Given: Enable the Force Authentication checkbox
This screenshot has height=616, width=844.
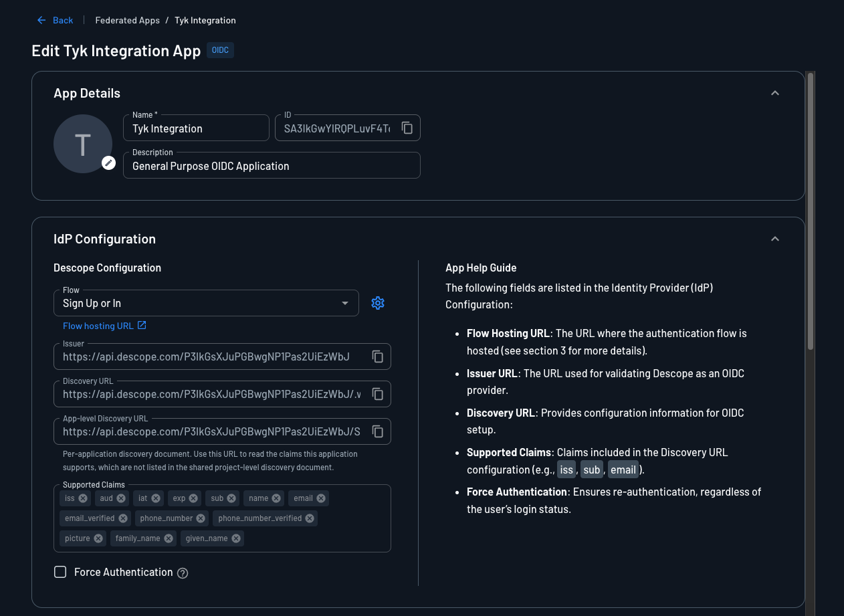Looking at the screenshot, I should pos(60,572).
